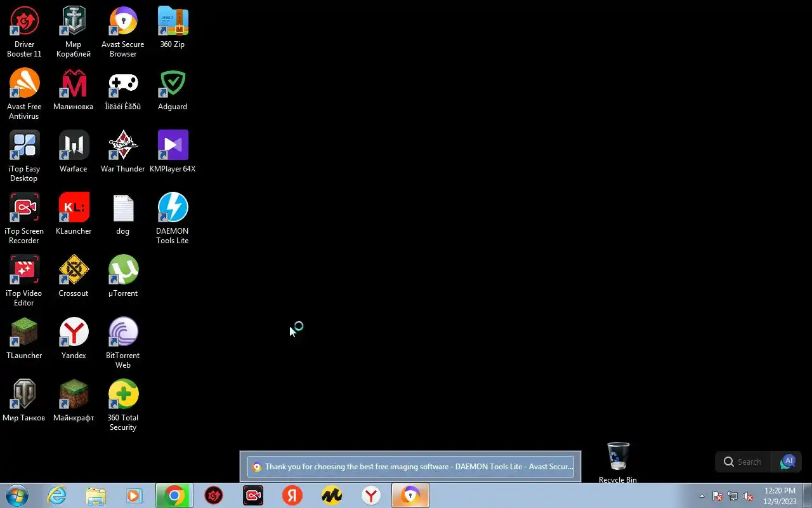Select the Recycle Bin icon

coord(618,463)
